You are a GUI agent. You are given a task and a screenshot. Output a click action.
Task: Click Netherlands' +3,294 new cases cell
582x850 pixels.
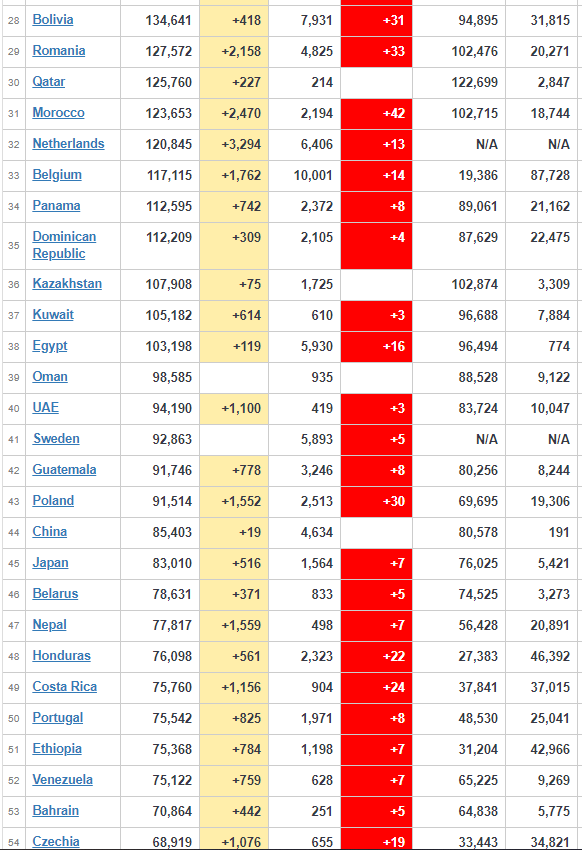[x=234, y=145]
